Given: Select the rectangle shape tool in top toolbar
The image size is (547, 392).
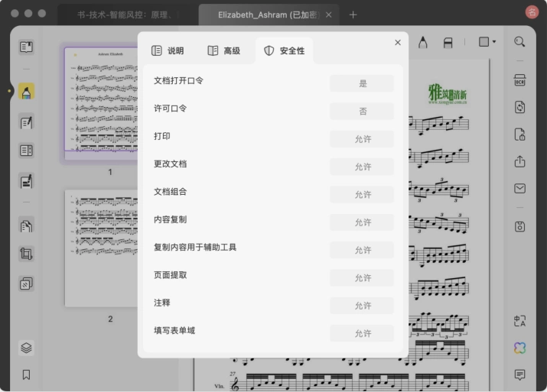Looking at the screenshot, I should tap(484, 42).
